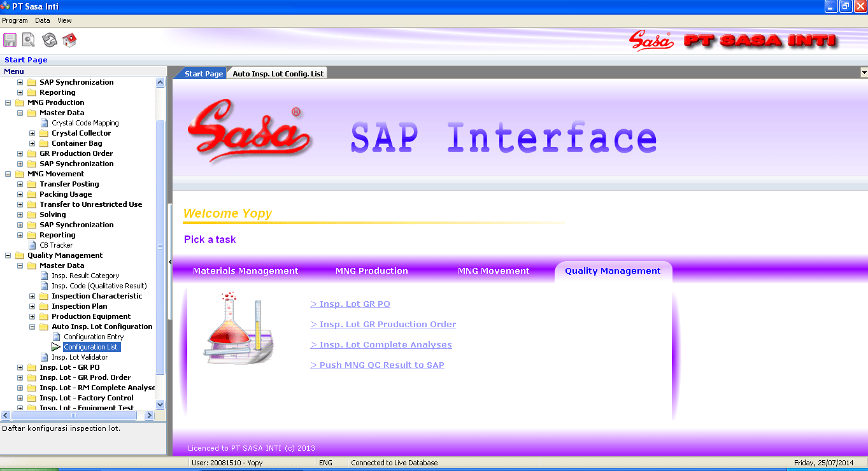Click the splitter collapse arrow beside the menu
868x471 pixels.
pos(169,262)
